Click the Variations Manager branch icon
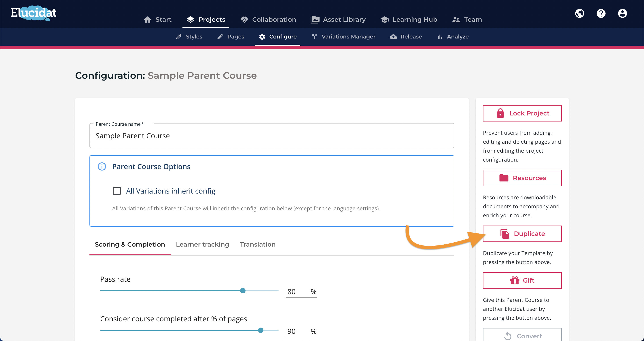 pyautogui.click(x=314, y=36)
